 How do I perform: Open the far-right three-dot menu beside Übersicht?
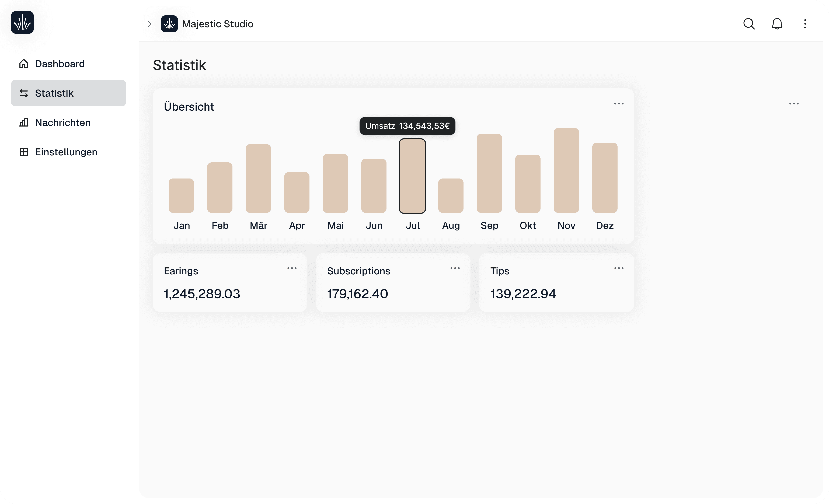(x=794, y=104)
